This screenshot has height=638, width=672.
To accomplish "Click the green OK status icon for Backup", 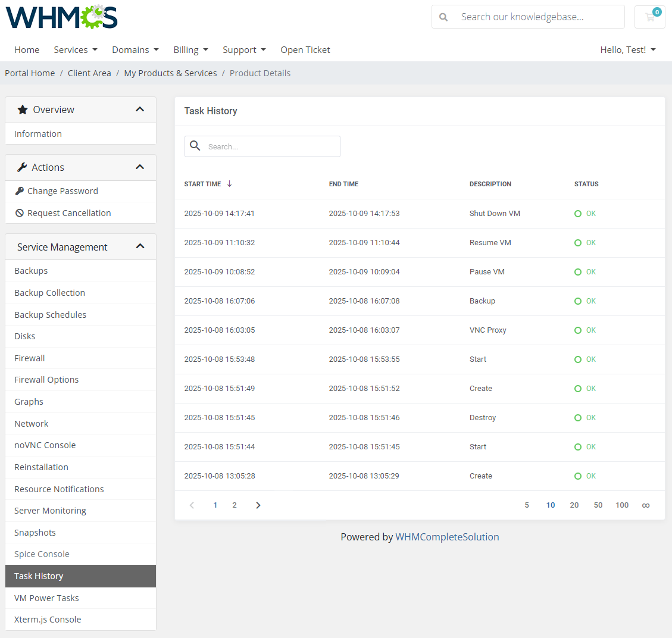I will pos(577,301).
